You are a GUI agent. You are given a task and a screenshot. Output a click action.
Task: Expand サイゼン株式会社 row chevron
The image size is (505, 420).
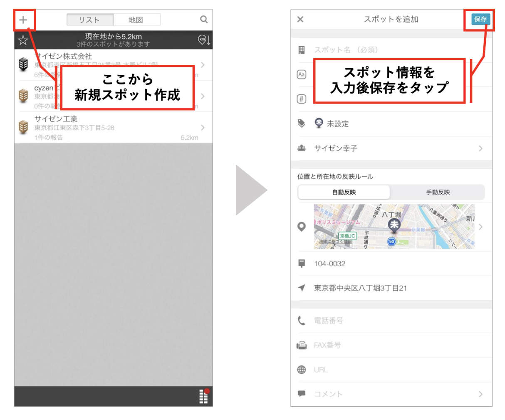pos(203,65)
